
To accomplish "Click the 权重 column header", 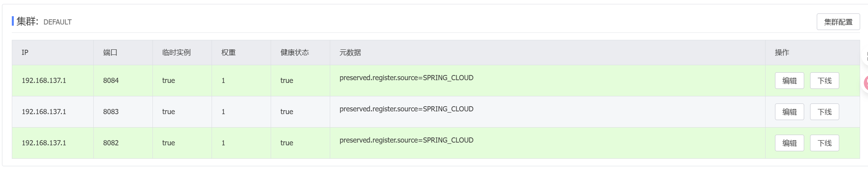I will [229, 53].
